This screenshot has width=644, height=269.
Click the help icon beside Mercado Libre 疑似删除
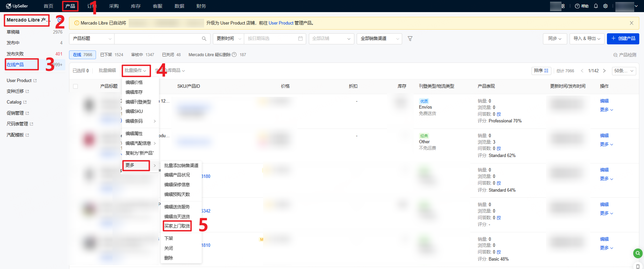tap(234, 54)
